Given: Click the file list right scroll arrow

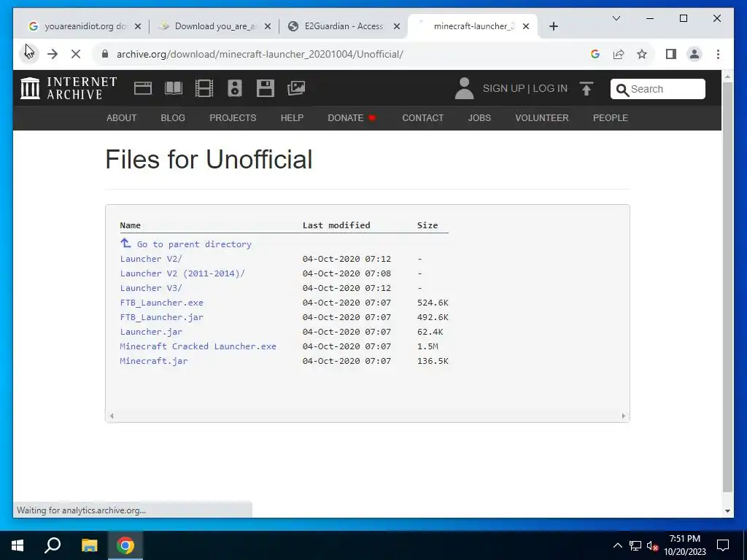Looking at the screenshot, I should click(x=623, y=416).
